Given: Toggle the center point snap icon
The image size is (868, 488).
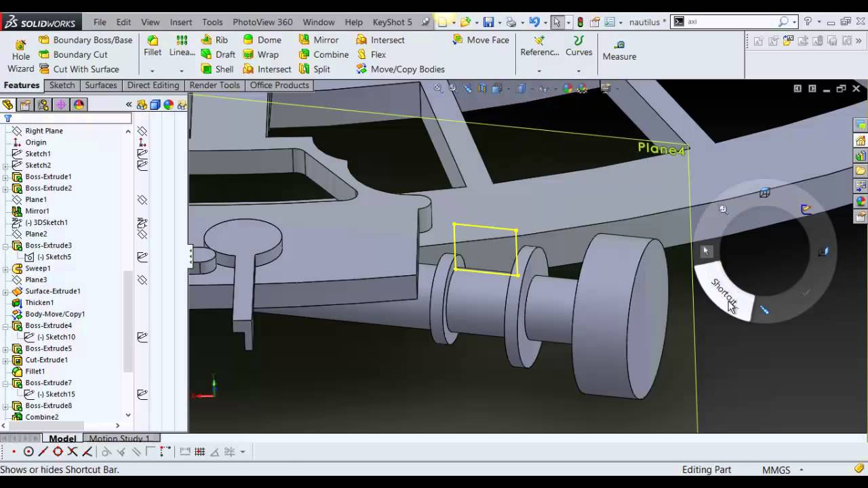Looking at the screenshot, I should 28,451.
